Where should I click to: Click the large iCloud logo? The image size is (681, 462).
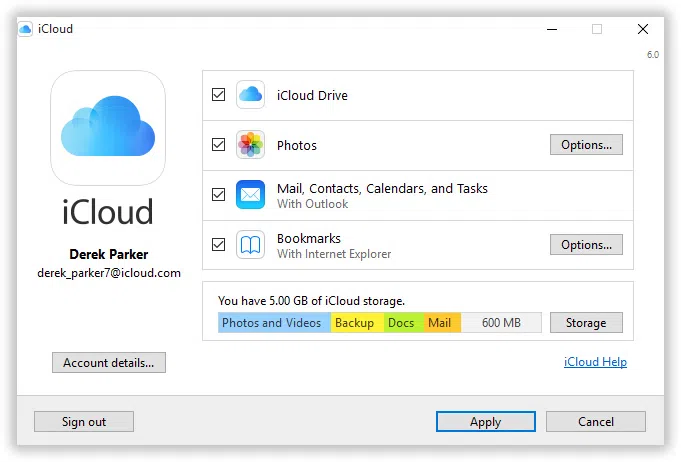click(x=108, y=128)
